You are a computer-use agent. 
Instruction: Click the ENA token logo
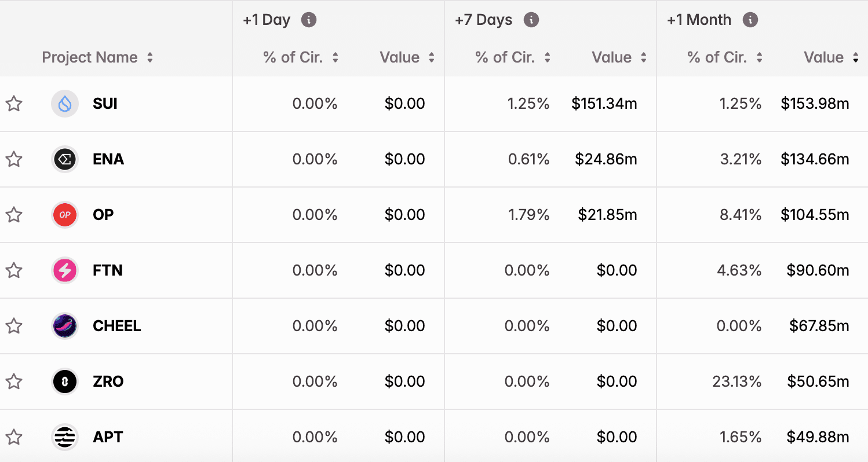(64, 159)
